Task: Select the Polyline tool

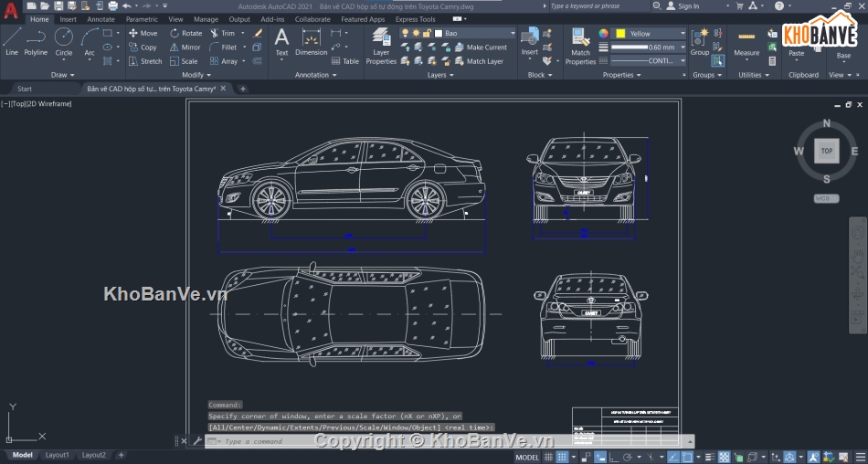Action: point(36,41)
